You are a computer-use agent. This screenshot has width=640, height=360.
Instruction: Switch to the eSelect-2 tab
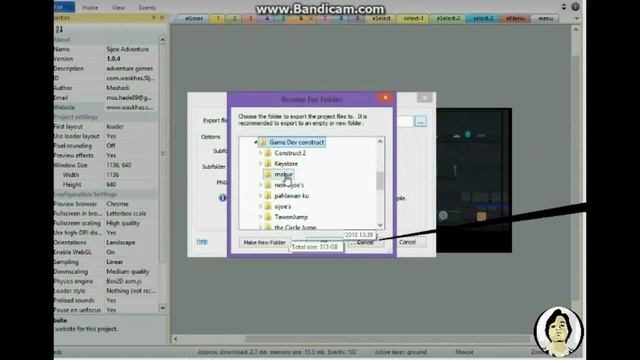pos(448,18)
